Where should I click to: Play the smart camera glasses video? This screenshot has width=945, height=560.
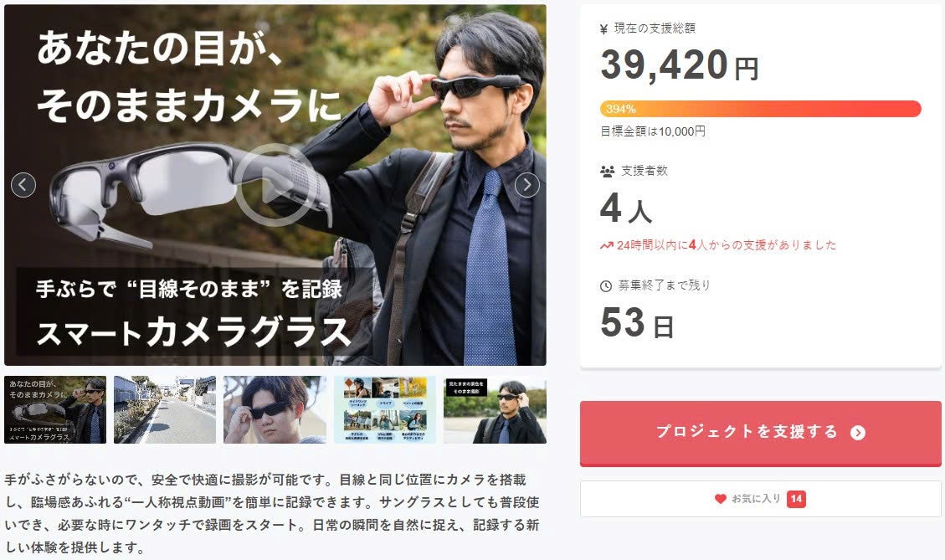point(275,185)
